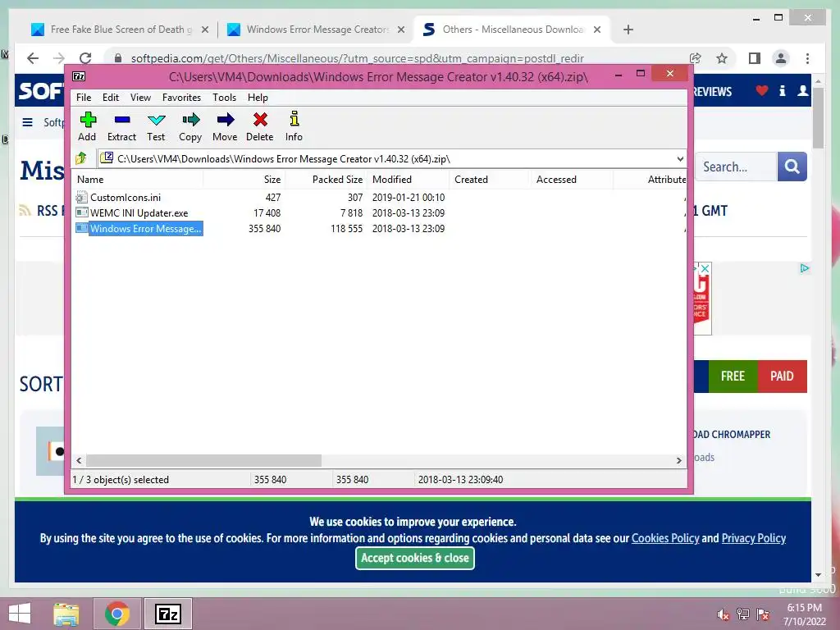Switch to Chrome in the taskbar
This screenshot has width=840, height=630.
click(x=116, y=614)
